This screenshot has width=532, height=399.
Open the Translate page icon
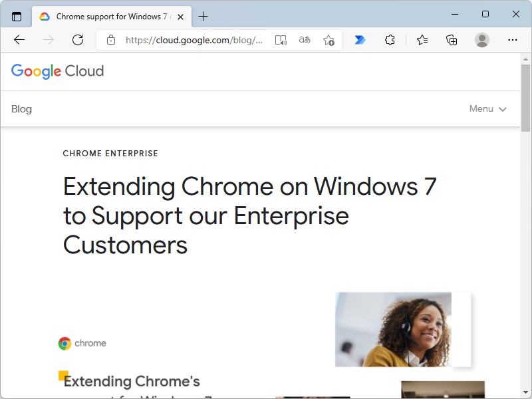pos(305,40)
